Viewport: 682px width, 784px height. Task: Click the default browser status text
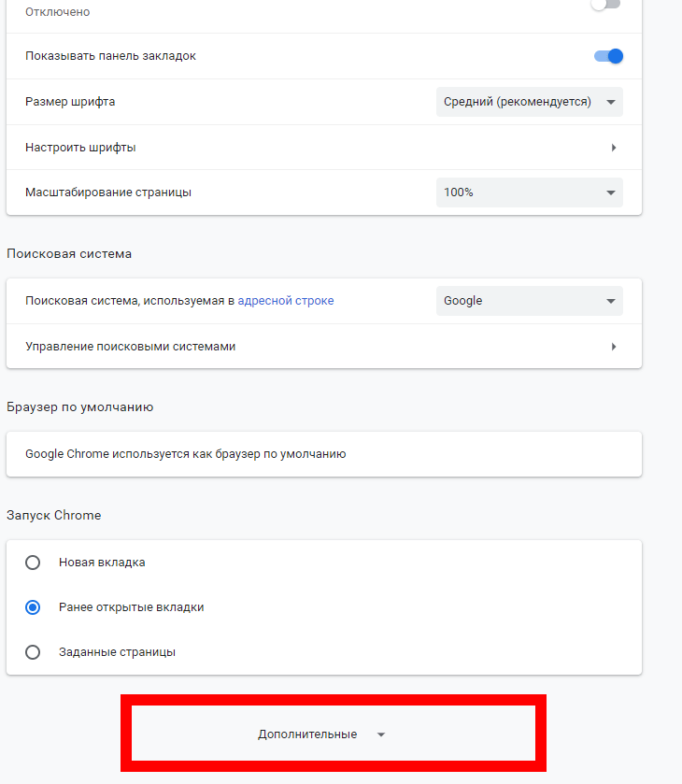pyautogui.click(x=186, y=454)
